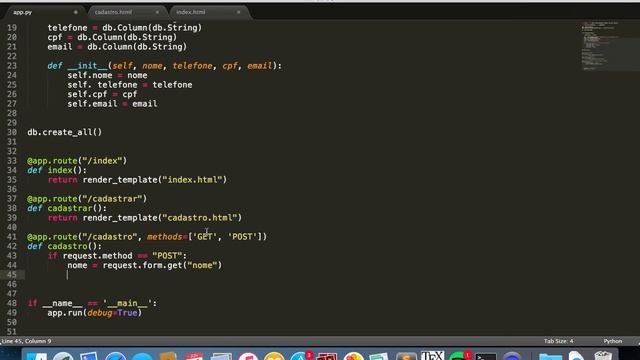Click the "cadastro.html" string on line 39
This screenshot has width=640, height=360.
(x=200, y=218)
